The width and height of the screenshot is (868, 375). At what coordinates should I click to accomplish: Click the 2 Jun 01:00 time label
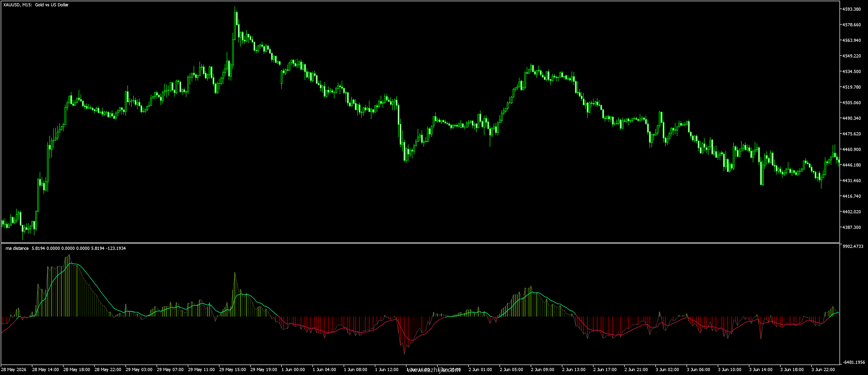pos(480,370)
